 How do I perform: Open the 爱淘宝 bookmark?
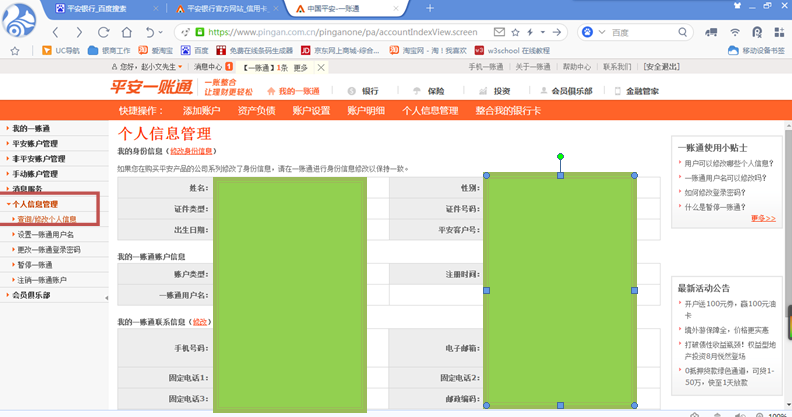[x=156, y=50]
